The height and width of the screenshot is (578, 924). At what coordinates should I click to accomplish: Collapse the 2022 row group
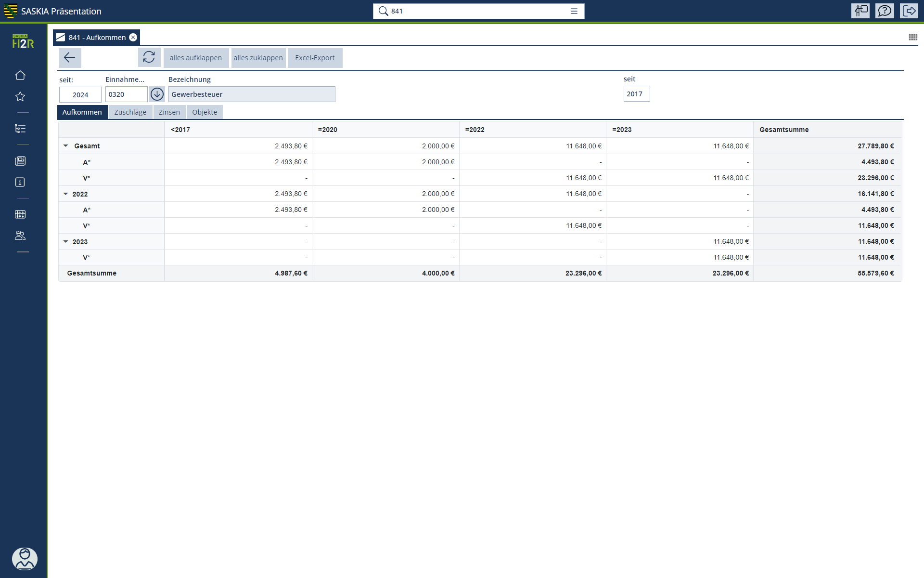point(66,194)
